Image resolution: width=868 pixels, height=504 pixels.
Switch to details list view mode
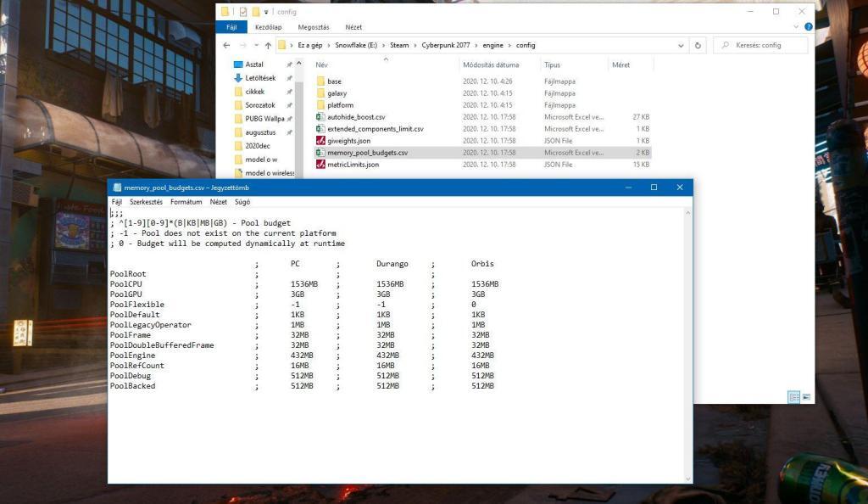793,396
